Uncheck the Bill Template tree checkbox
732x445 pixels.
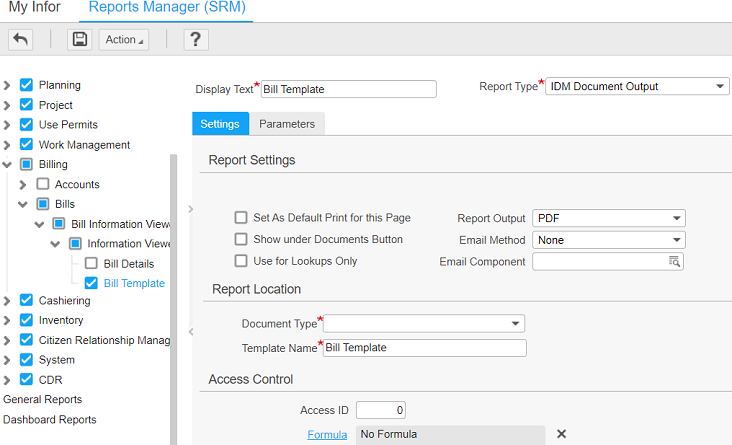click(91, 283)
